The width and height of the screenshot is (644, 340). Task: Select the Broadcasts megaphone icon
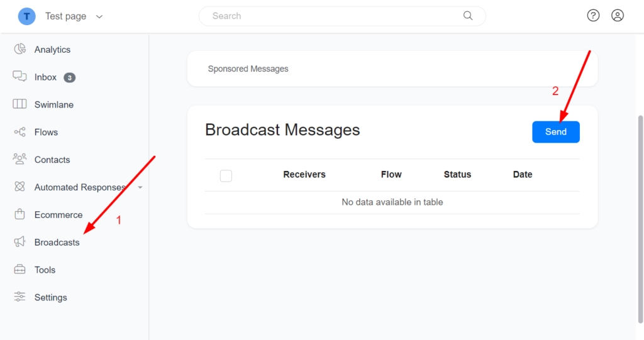pos(19,242)
